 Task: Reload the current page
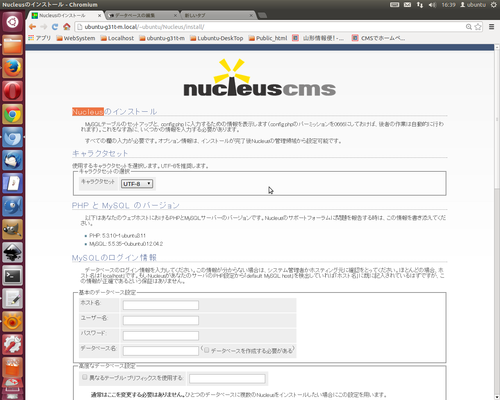pyautogui.click(x=55, y=27)
